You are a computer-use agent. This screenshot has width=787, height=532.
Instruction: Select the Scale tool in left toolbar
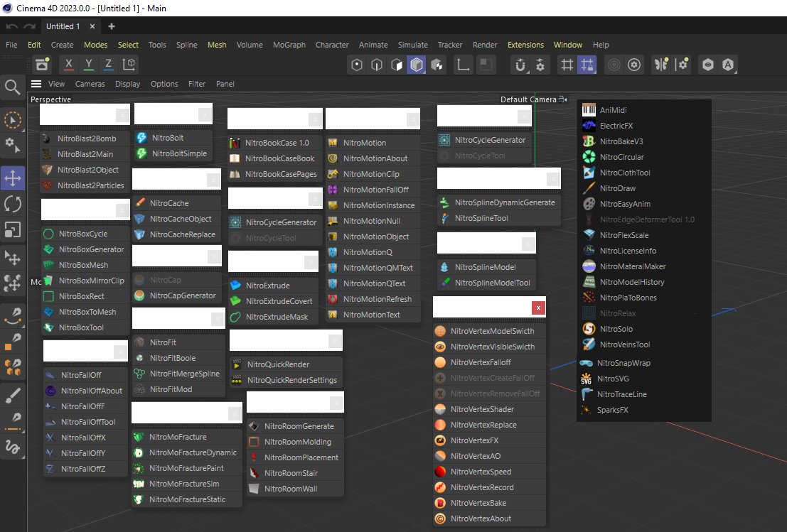(13, 229)
